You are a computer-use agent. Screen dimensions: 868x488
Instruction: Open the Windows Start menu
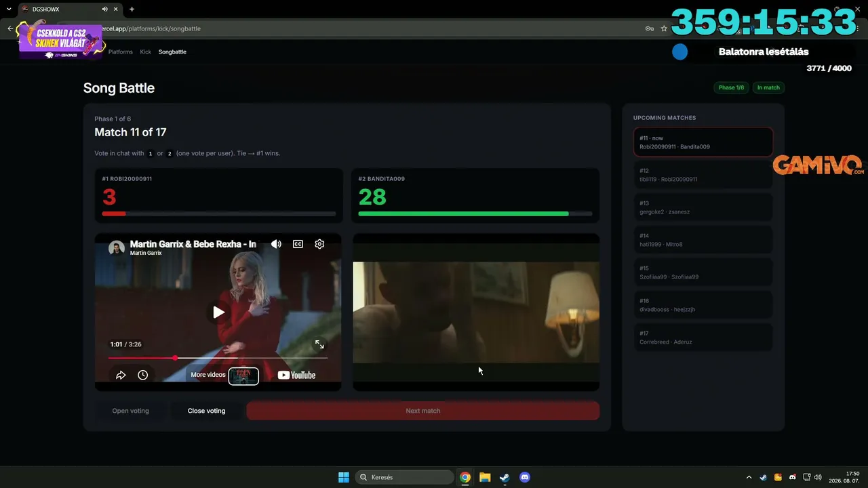click(x=344, y=477)
